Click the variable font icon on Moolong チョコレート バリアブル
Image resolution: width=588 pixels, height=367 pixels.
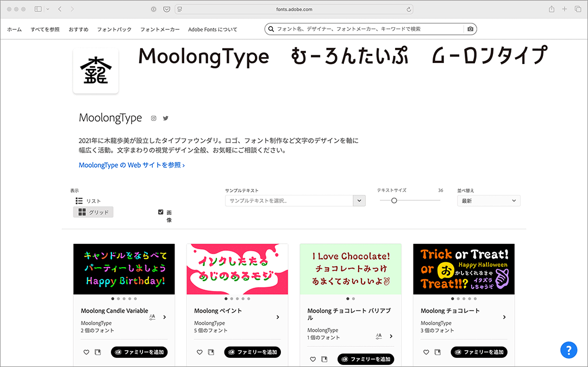tap(379, 336)
